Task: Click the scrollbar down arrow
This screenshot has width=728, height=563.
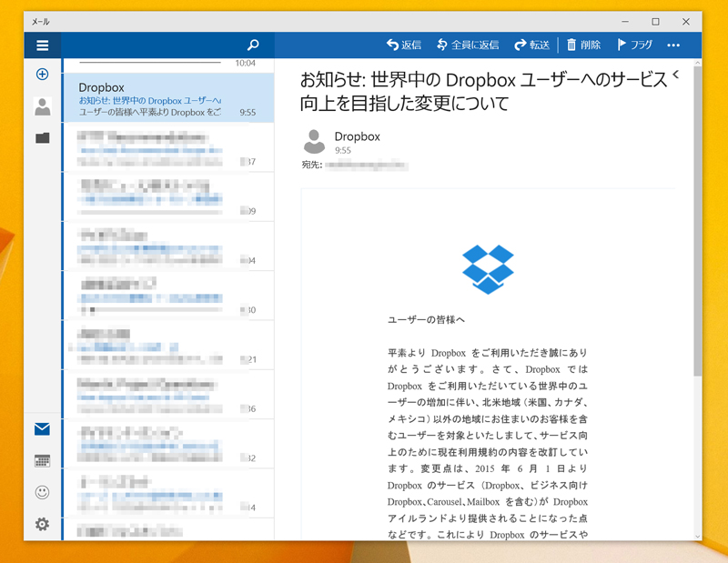Action: pos(698,536)
